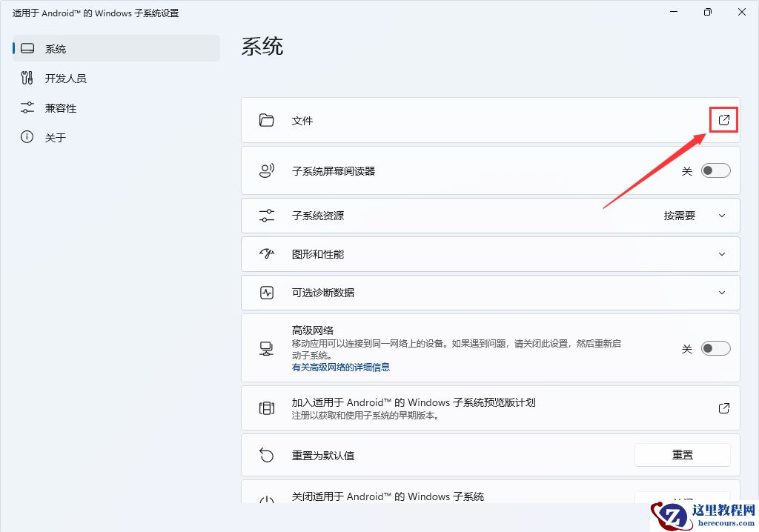Open 文件 via the external link icon

723,119
